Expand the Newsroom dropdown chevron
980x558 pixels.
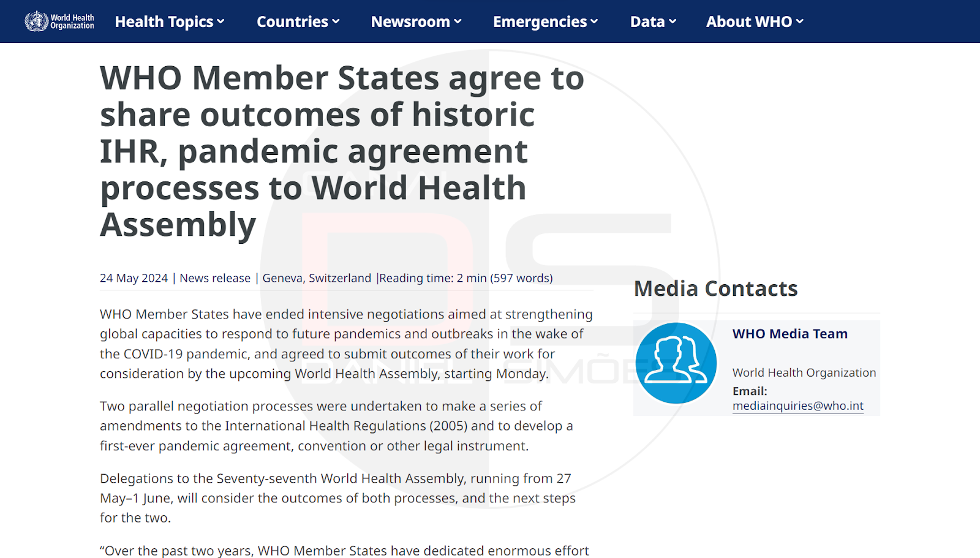pyautogui.click(x=458, y=22)
